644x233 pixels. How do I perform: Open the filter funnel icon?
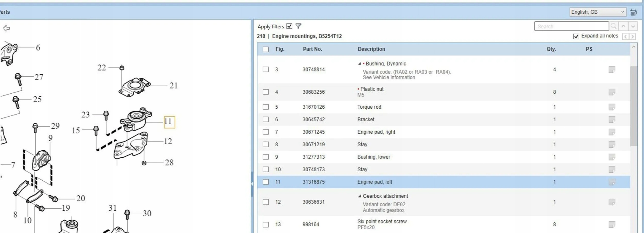pos(298,26)
